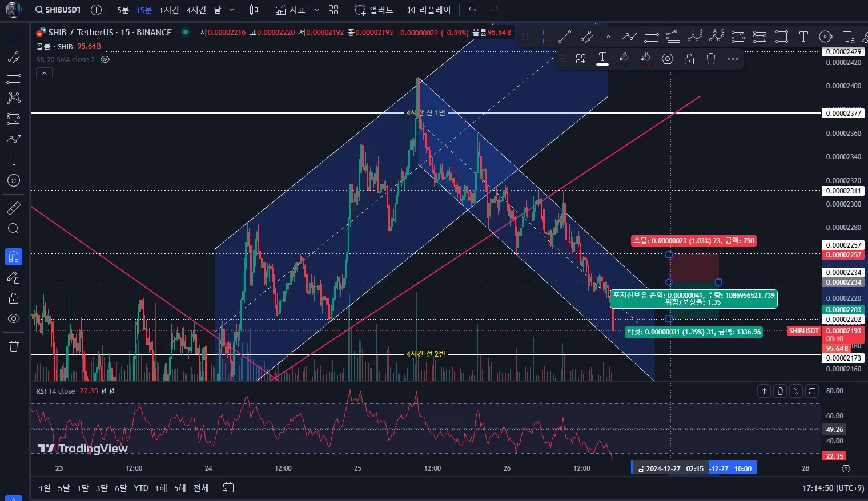Viewport: 868px width, 501px height.
Task: Open symbol search for SHIBUSDT
Action: click(x=58, y=10)
